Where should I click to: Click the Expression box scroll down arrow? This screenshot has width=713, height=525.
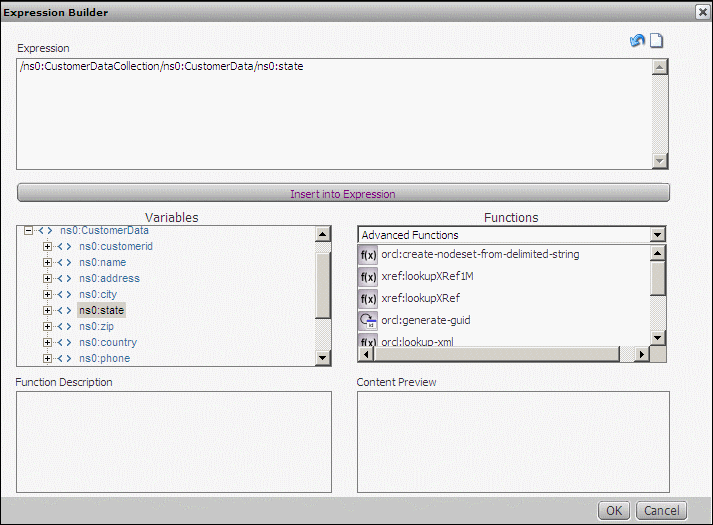tap(659, 160)
